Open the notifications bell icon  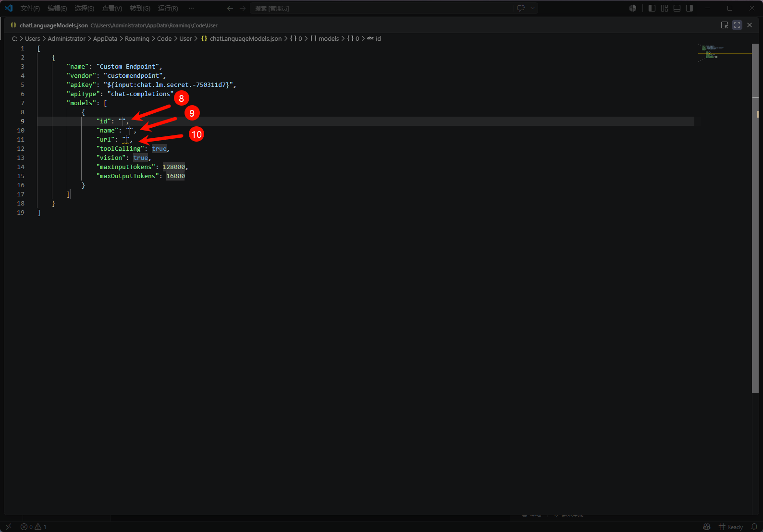(x=754, y=527)
